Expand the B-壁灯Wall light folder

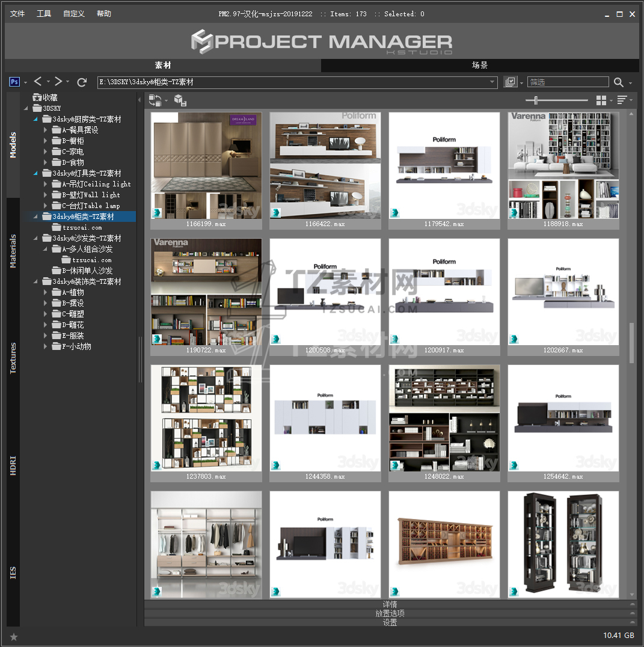point(46,195)
